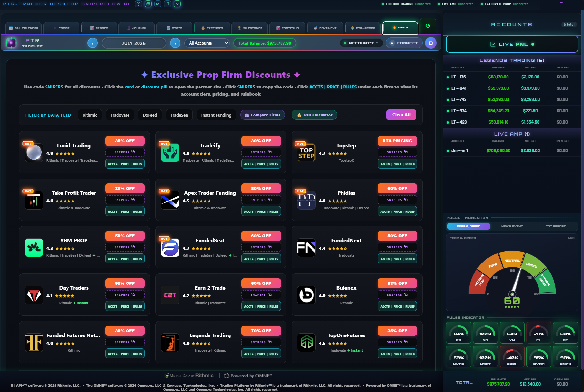Click the Lucid Trading logo
Viewport: 584px width, 392px height.
(x=34, y=152)
